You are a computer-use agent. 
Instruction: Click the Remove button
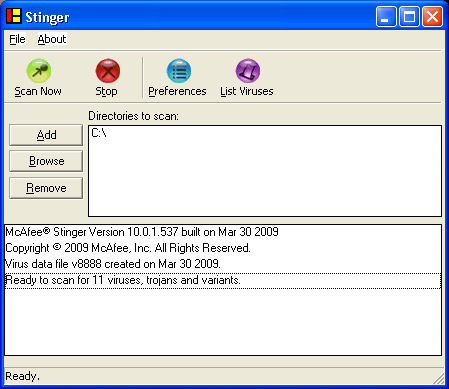click(46, 188)
